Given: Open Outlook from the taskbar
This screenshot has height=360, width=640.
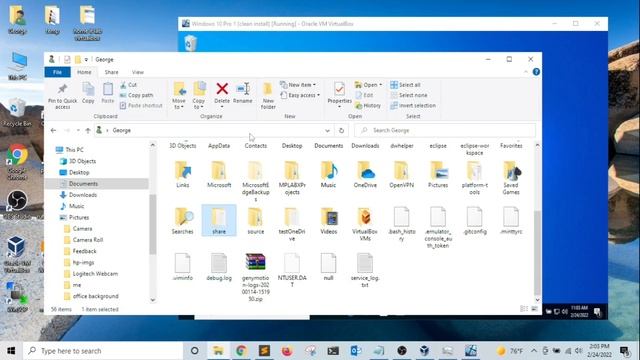Looking at the screenshot, I should click(x=356, y=351).
